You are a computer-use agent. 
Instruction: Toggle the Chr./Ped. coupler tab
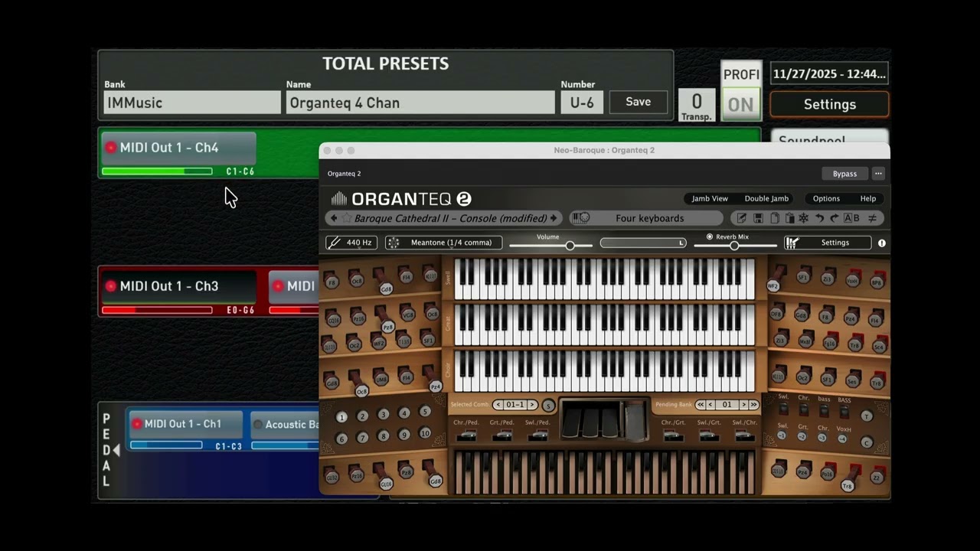point(466,435)
